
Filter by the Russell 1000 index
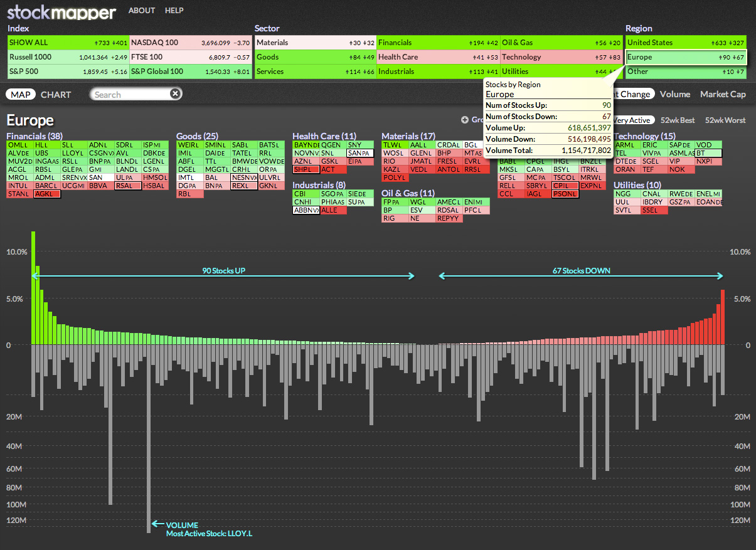point(68,57)
